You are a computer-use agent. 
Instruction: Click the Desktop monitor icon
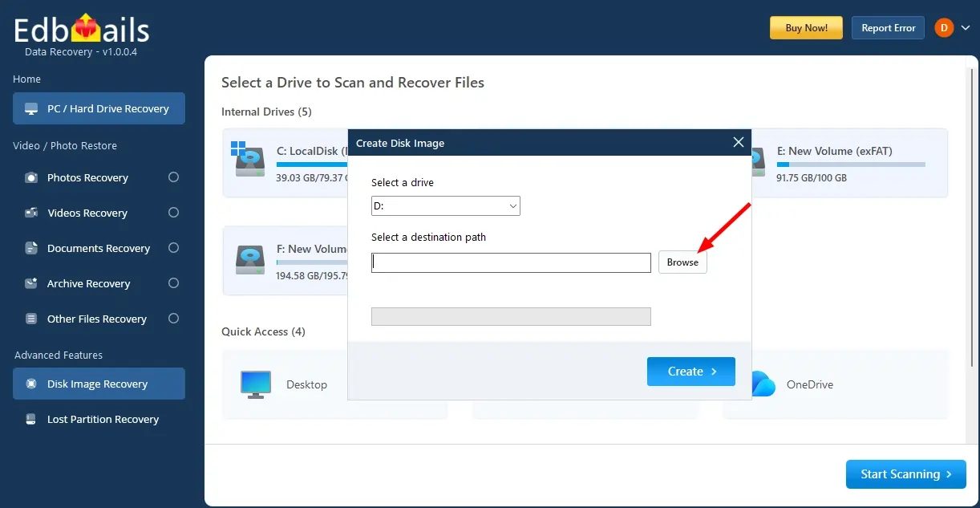pos(256,384)
